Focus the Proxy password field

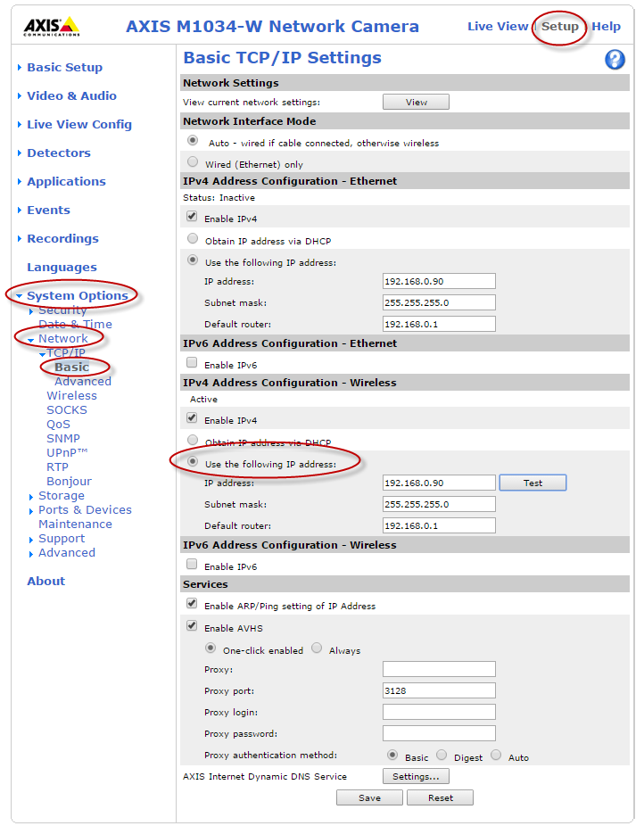[x=439, y=733]
